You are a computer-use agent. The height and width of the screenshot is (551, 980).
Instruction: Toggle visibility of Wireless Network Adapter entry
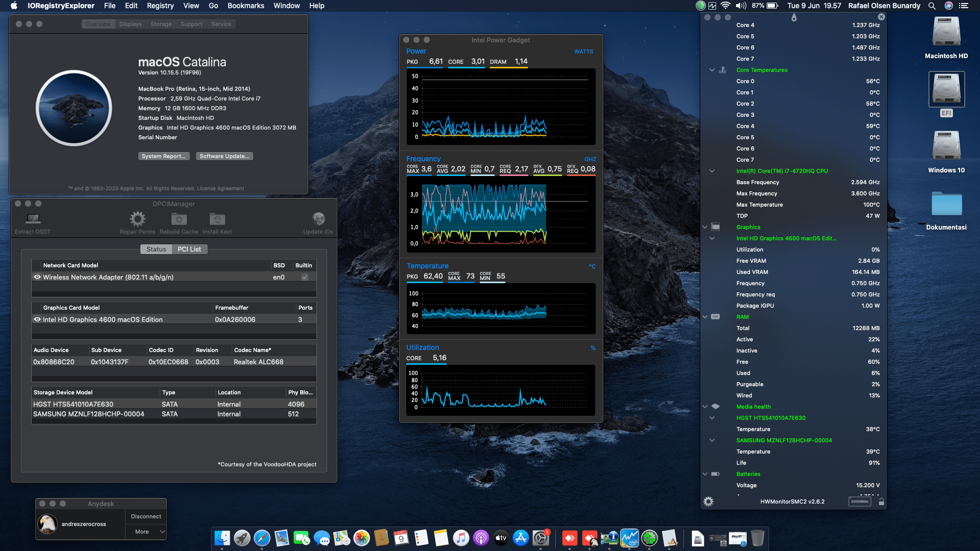[37, 277]
